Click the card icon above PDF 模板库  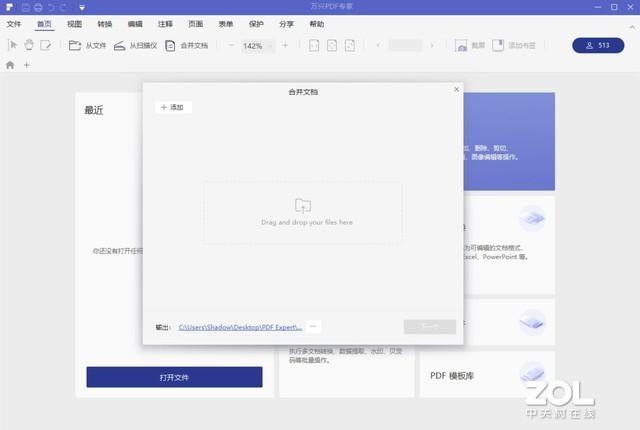[532, 322]
